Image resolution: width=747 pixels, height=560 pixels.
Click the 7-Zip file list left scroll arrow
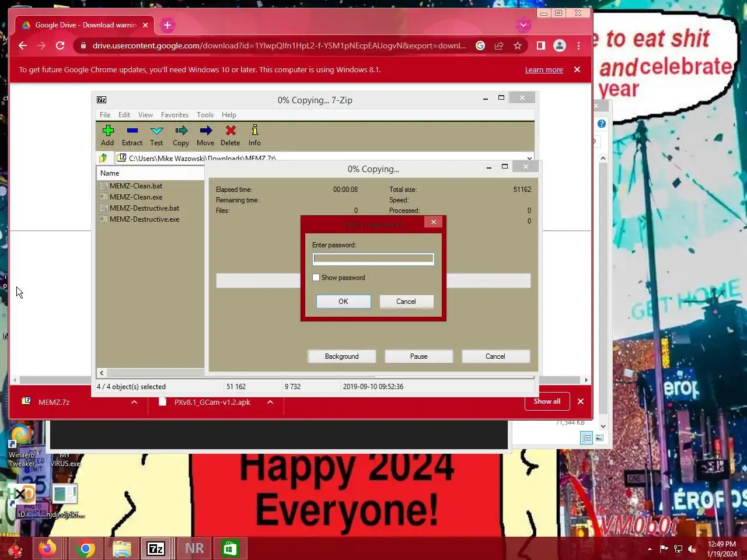click(x=102, y=373)
